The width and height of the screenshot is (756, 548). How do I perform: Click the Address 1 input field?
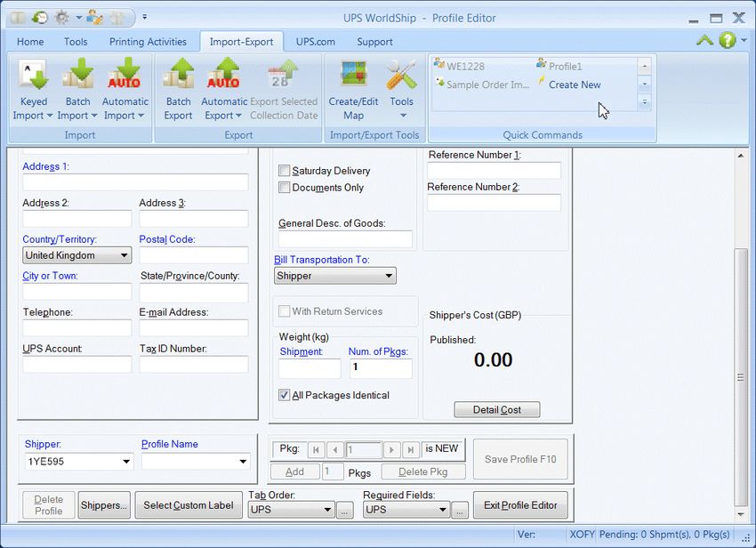[135, 182]
